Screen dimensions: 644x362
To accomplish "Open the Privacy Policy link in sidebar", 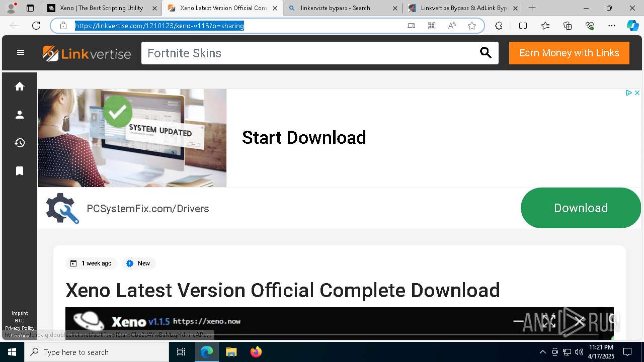I will pos(20,328).
